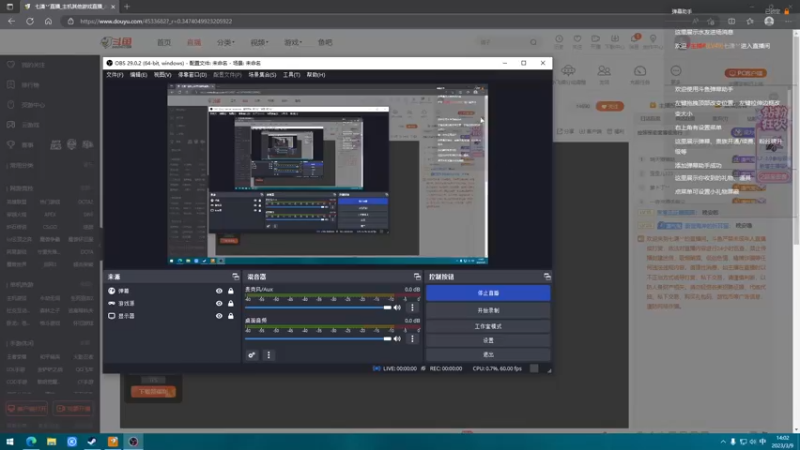Click 退出 to exit OBS
The width and height of the screenshot is (800, 450).
tap(488, 355)
